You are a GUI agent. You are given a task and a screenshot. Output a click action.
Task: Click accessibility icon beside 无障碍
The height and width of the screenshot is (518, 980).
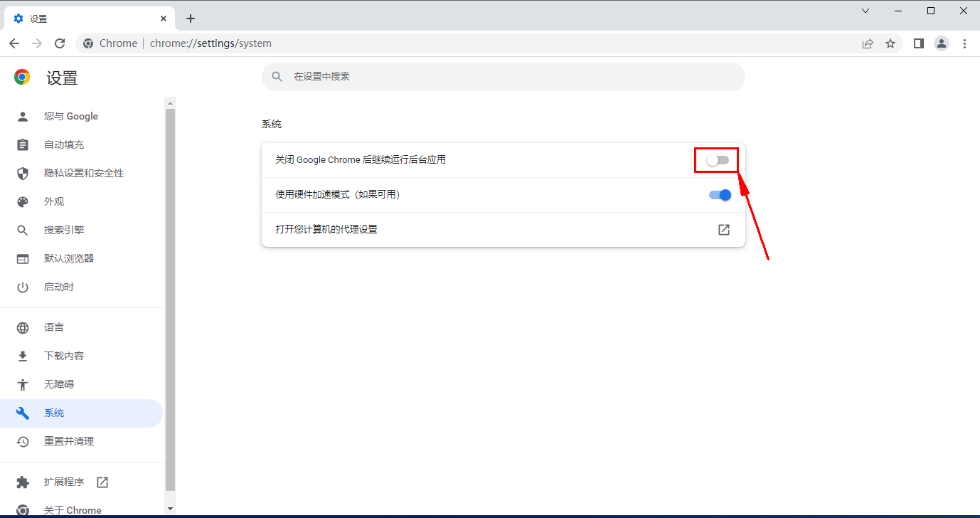[23, 384]
